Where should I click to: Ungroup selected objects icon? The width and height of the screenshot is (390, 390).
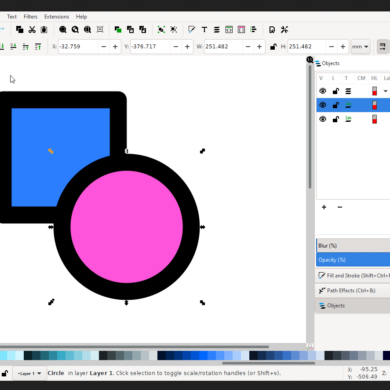coord(174,30)
